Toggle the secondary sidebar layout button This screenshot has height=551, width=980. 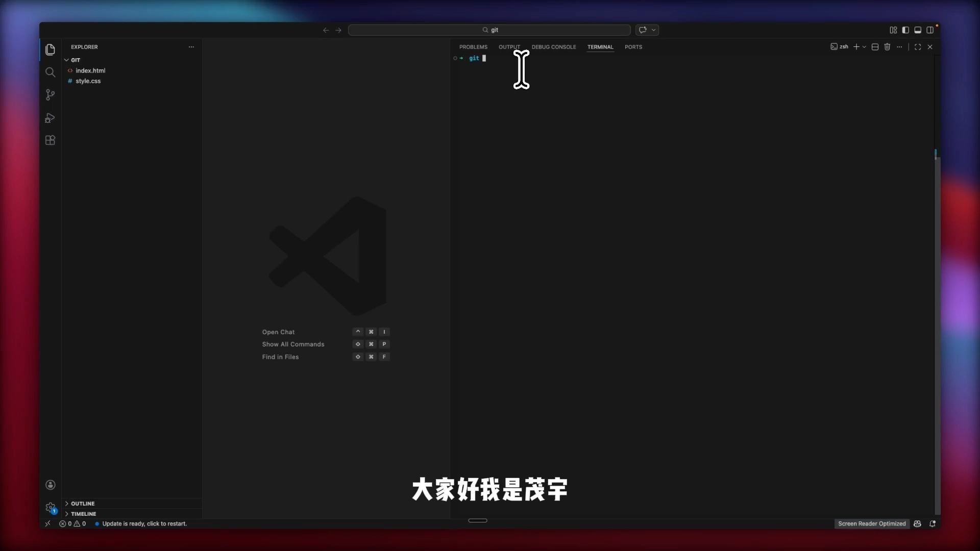point(930,30)
